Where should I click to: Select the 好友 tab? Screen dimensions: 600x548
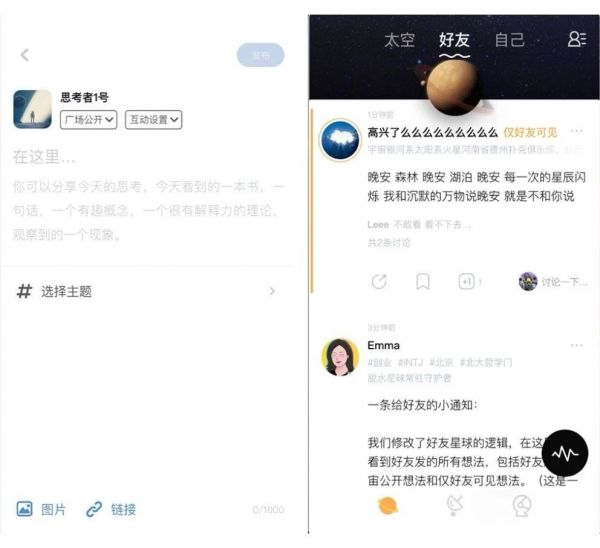click(454, 40)
